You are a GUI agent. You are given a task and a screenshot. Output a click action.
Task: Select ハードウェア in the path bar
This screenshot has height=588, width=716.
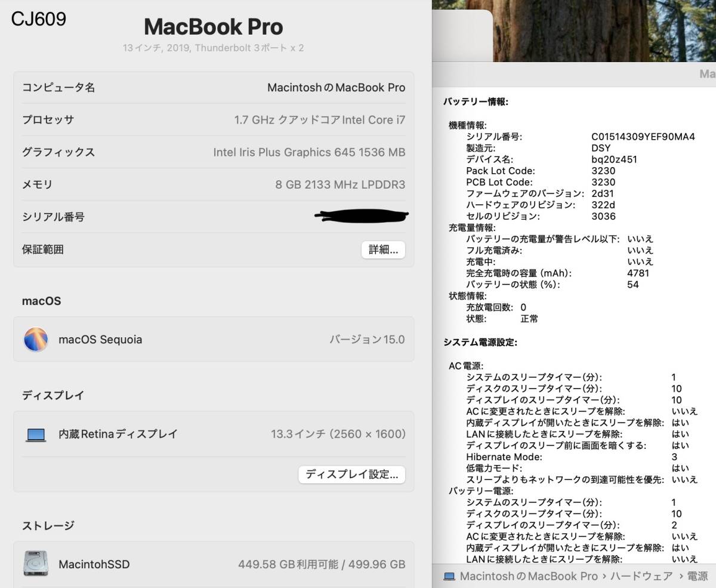click(x=640, y=577)
